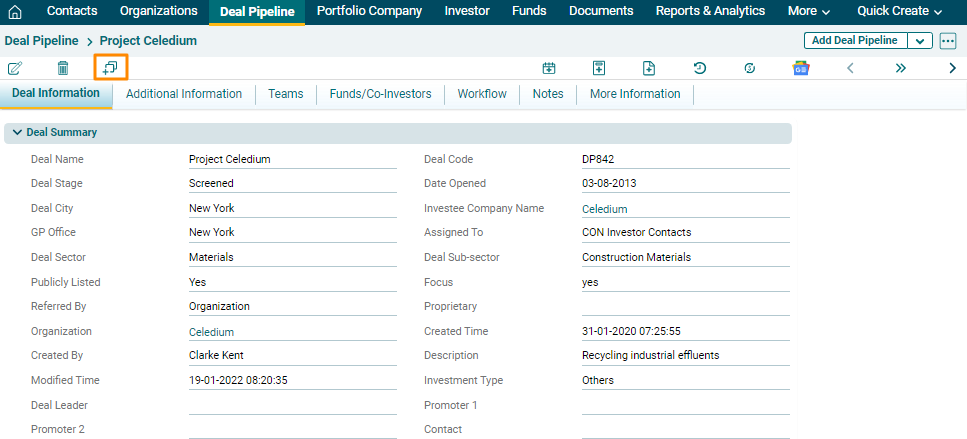Screen dimensions: 967x439
Task: Click the delete trash icon
Action: click(63, 68)
